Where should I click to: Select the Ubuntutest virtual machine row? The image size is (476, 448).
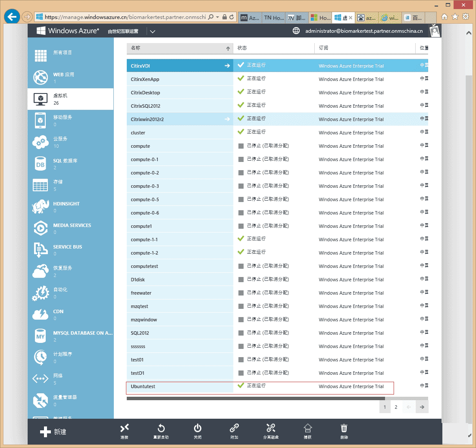point(277,386)
